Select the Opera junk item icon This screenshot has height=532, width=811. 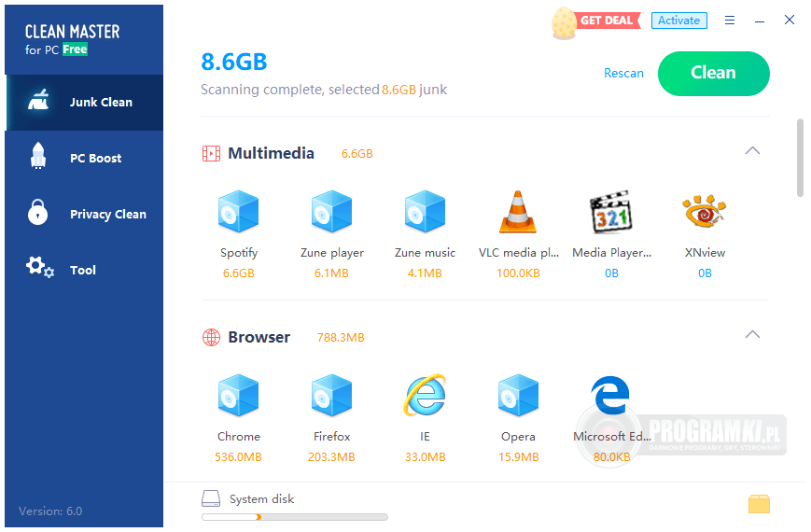tap(518, 395)
